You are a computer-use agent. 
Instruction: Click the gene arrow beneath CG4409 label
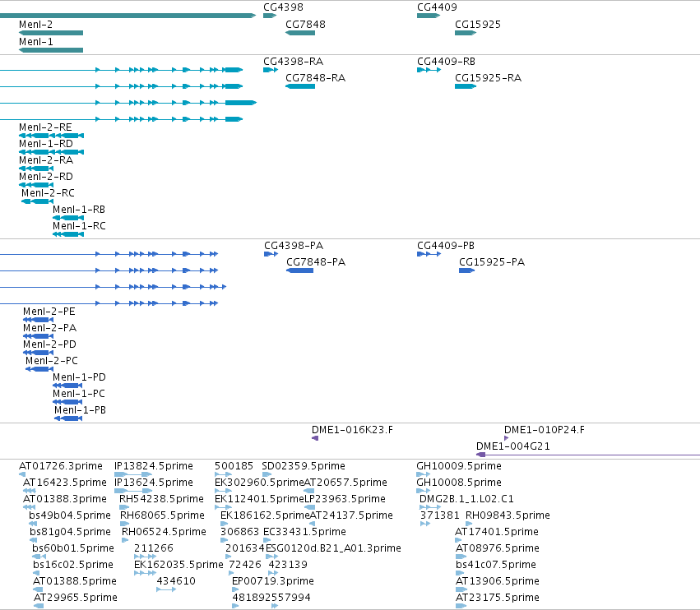[429, 16]
